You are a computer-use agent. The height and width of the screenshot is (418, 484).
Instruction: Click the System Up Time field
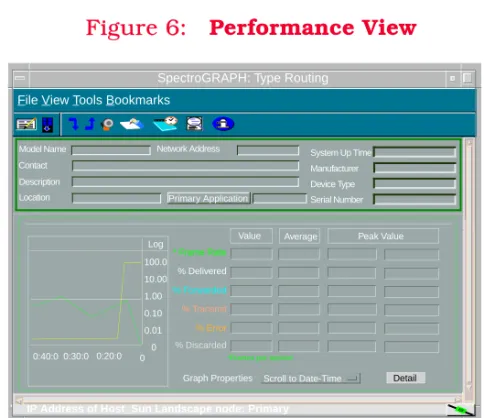pos(415,152)
